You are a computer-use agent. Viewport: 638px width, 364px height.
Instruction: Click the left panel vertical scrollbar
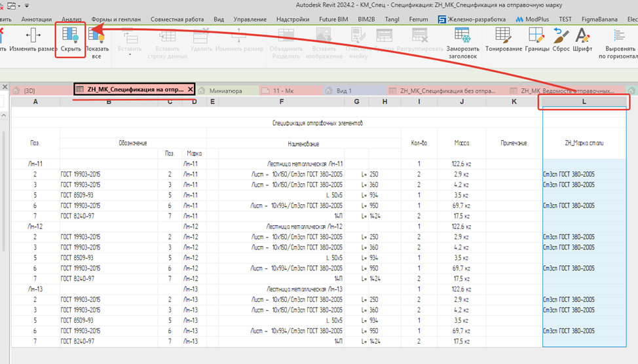coord(4,191)
